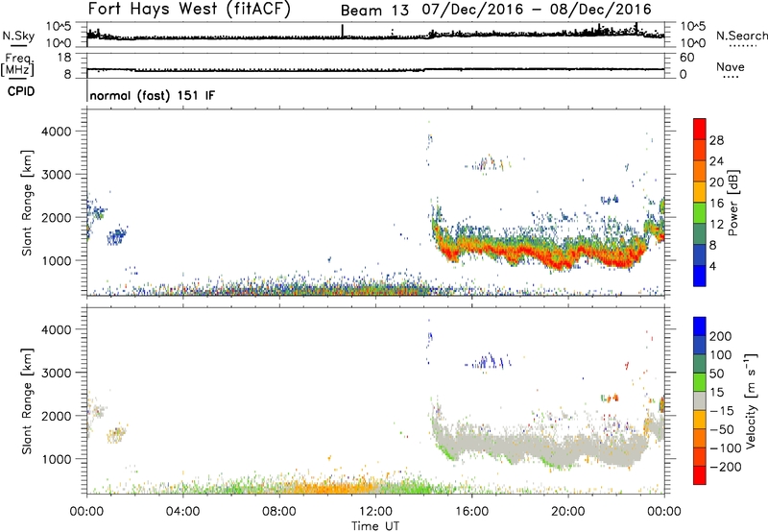Click the 1000 tick in Velocity panel
The image size is (768, 532).
(57, 458)
